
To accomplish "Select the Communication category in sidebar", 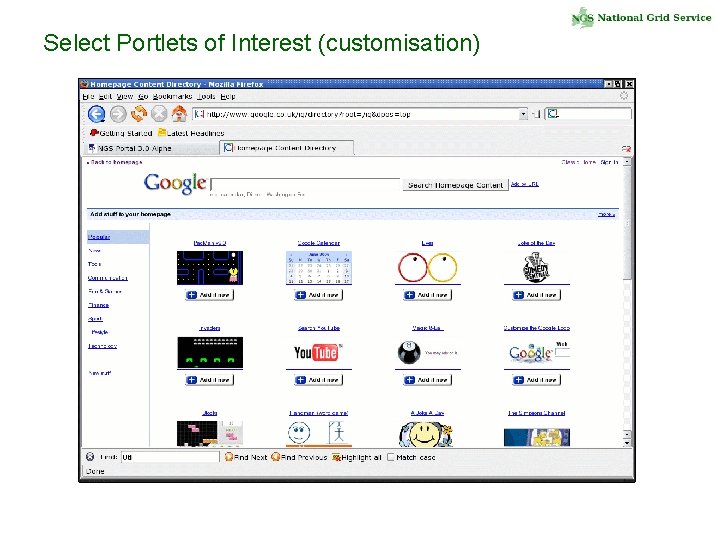I will (x=108, y=278).
